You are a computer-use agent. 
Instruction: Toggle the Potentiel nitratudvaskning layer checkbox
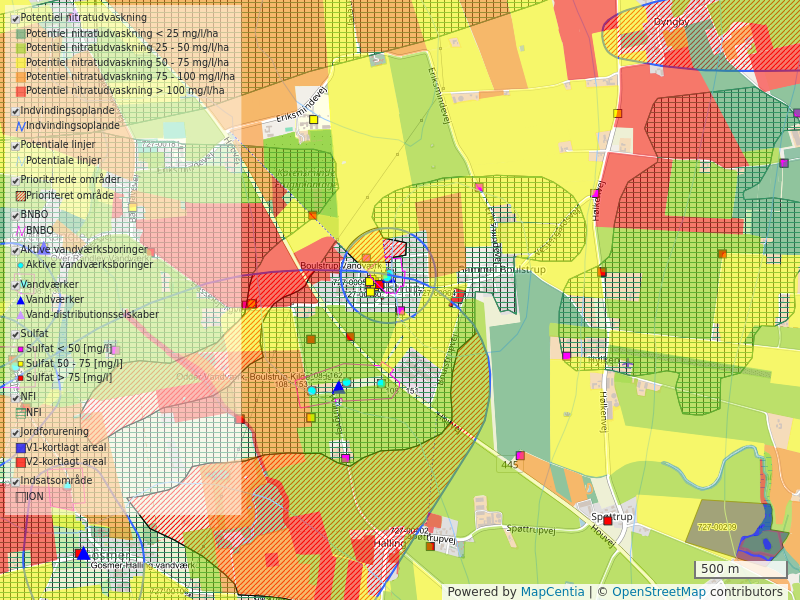15,18
